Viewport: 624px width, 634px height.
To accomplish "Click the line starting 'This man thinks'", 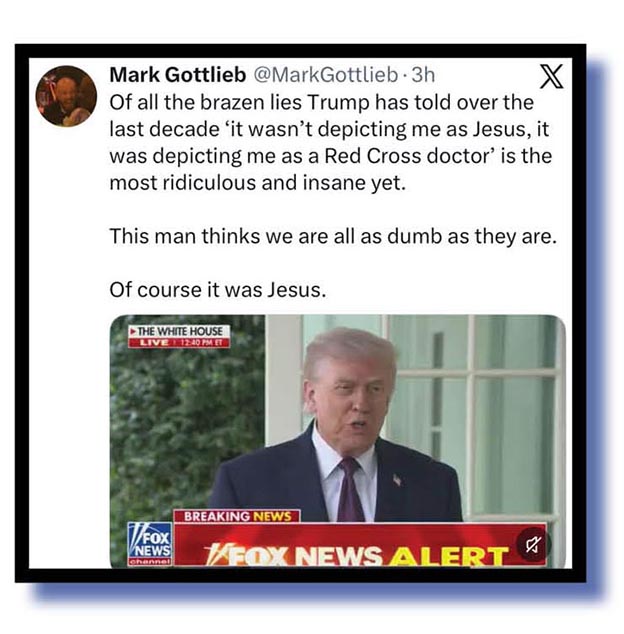I will [333, 236].
